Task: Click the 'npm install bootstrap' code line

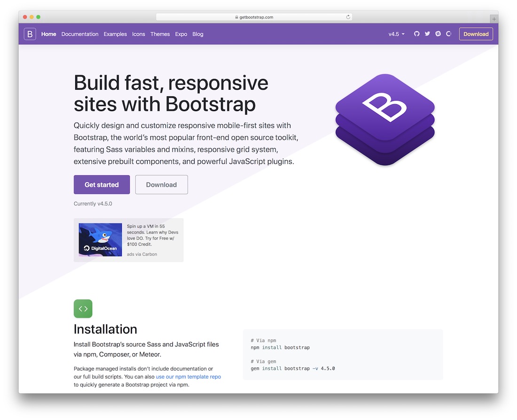Action: coord(280,348)
